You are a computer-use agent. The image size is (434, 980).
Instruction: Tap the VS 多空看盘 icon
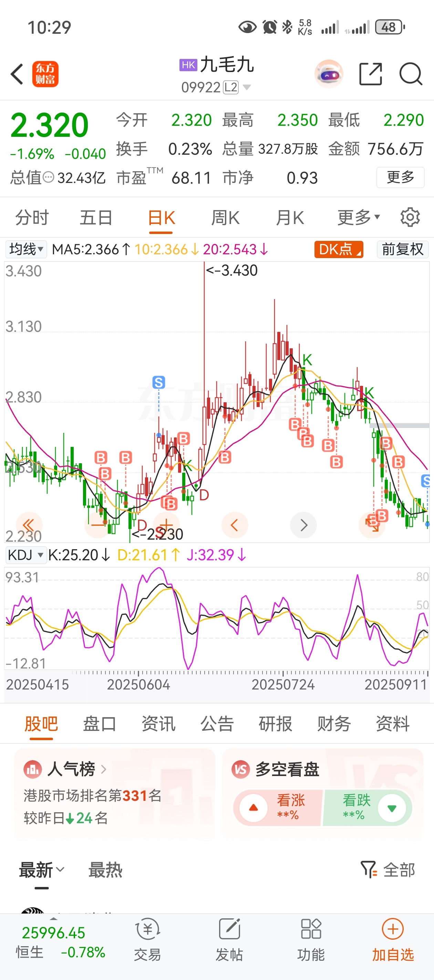(x=241, y=769)
